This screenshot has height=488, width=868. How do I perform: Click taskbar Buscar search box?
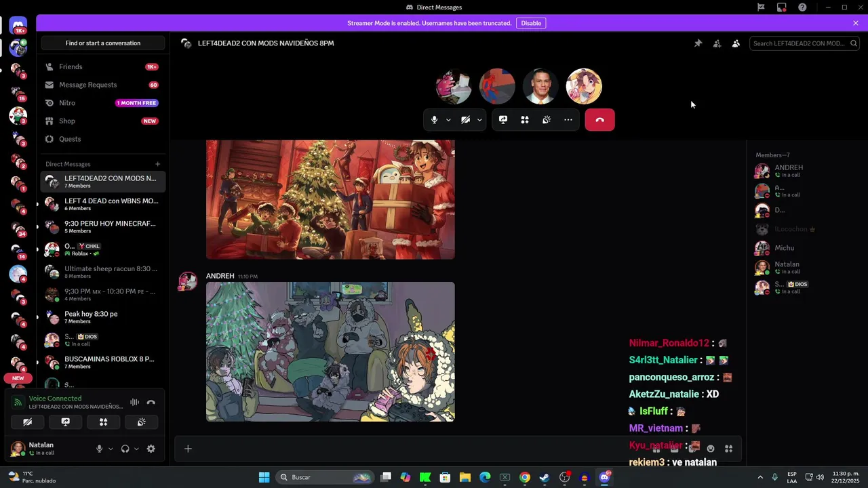[326, 477]
